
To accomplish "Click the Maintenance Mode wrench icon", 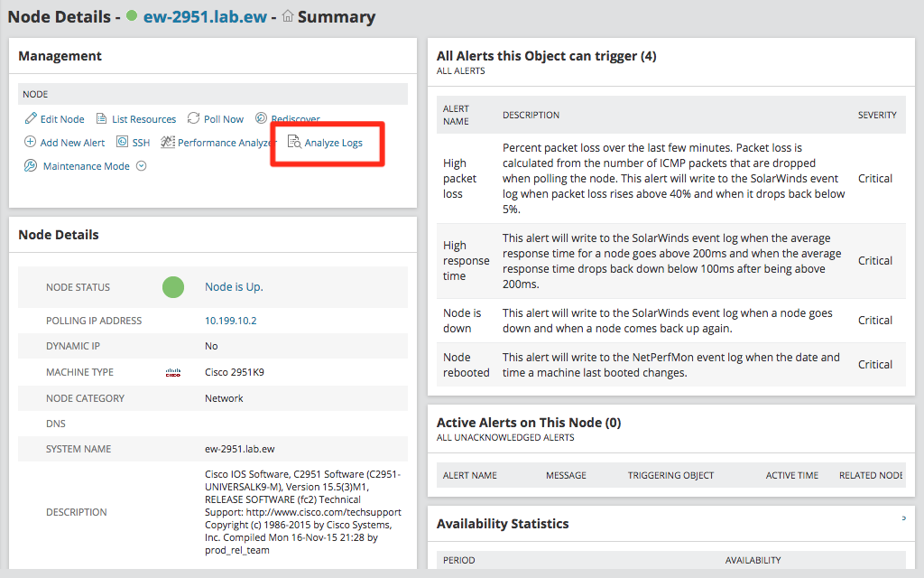I will coord(31,166).
